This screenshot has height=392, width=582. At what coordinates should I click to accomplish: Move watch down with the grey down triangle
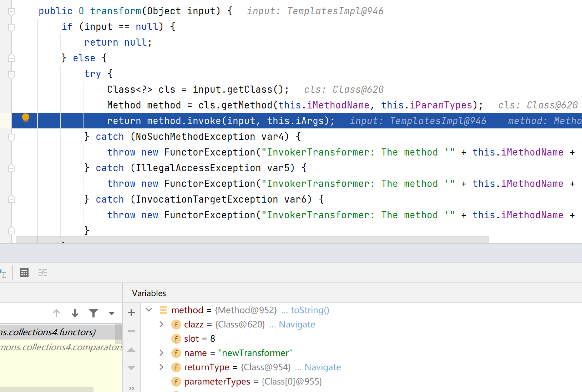pyautogui.click(x=131, y=368)
